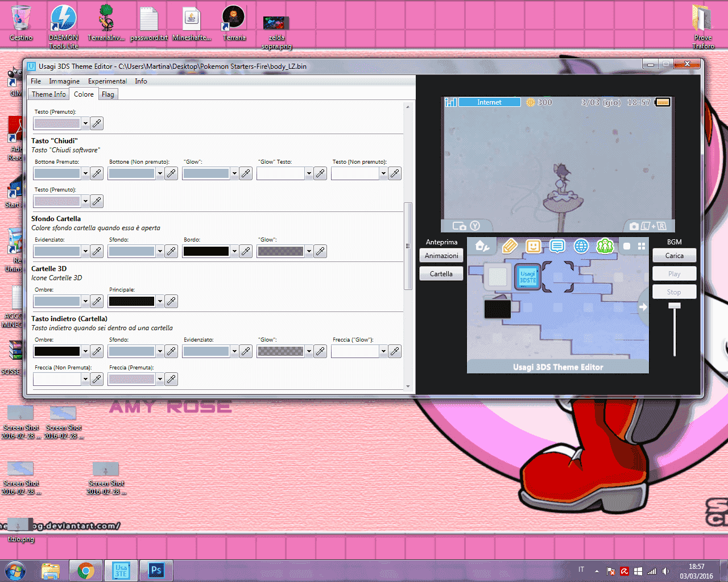Screen dimensions: 728x582
Task: Open File Explorer from the taskbar
Action: pyautogui.click(x=51, y=570)
